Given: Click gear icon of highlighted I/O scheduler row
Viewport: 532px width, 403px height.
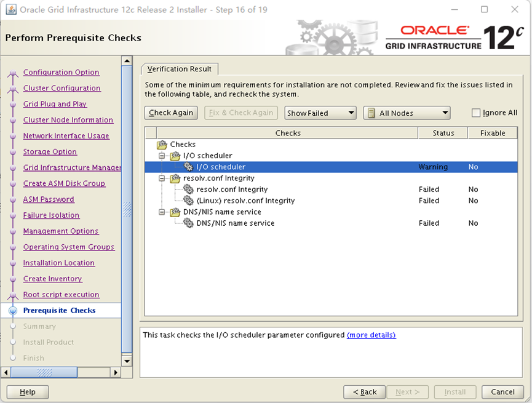Looking at the screenshot, I should point(188,167).
